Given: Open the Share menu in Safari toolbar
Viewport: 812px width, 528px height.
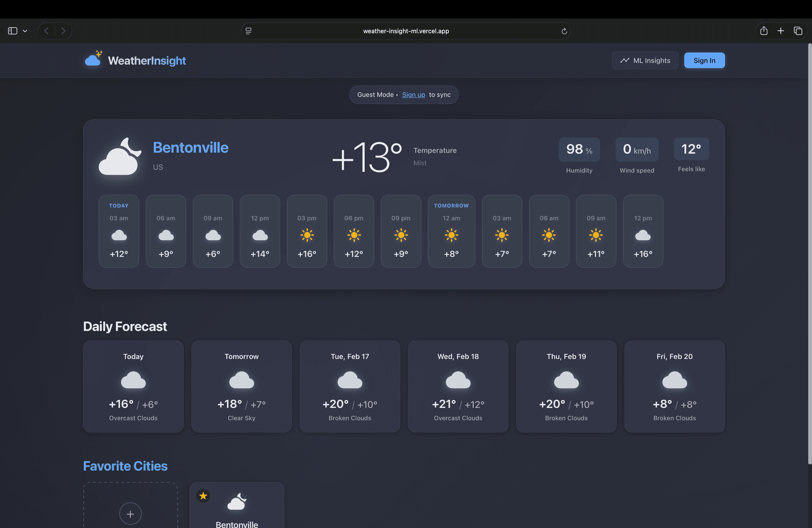Looking at the screenshot, I should click(764, 31).
